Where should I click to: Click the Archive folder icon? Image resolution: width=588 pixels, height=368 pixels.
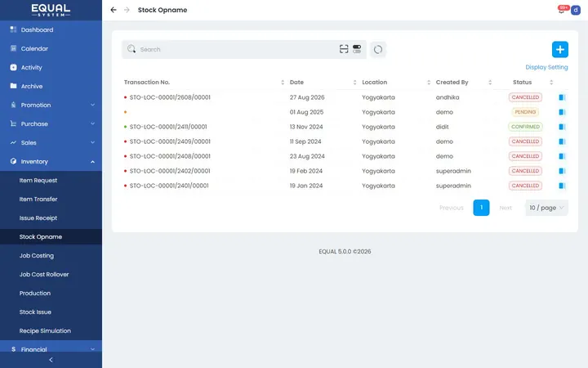(13, 86)
